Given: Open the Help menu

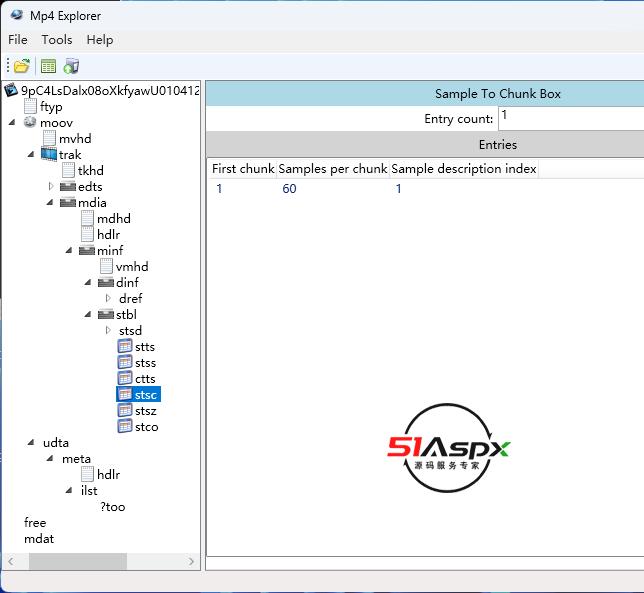Looking at the screenshot, I should [100, 40].
